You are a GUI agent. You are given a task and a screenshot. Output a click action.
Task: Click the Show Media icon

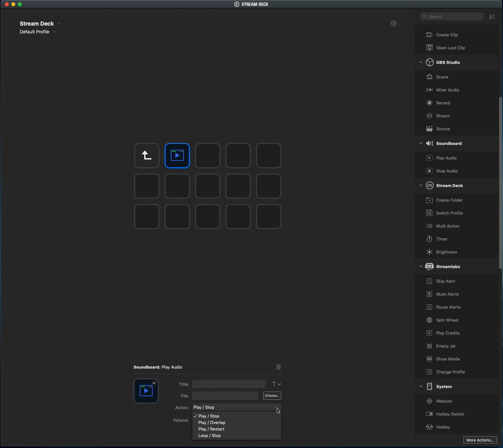(429, 359)
